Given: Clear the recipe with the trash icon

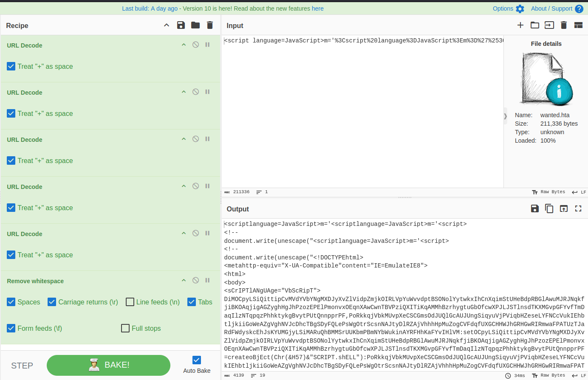Looking at the screenshot, I should (210, 25).
